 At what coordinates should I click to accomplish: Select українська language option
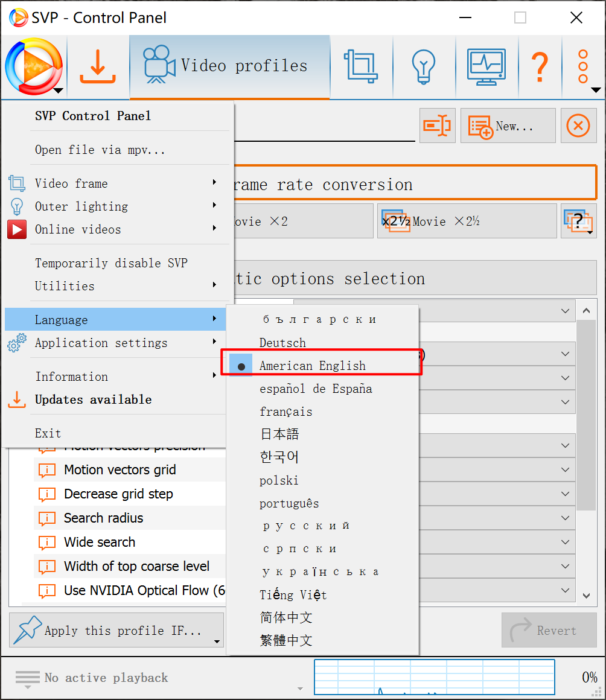pyautogui.click(x=322, y=572)
